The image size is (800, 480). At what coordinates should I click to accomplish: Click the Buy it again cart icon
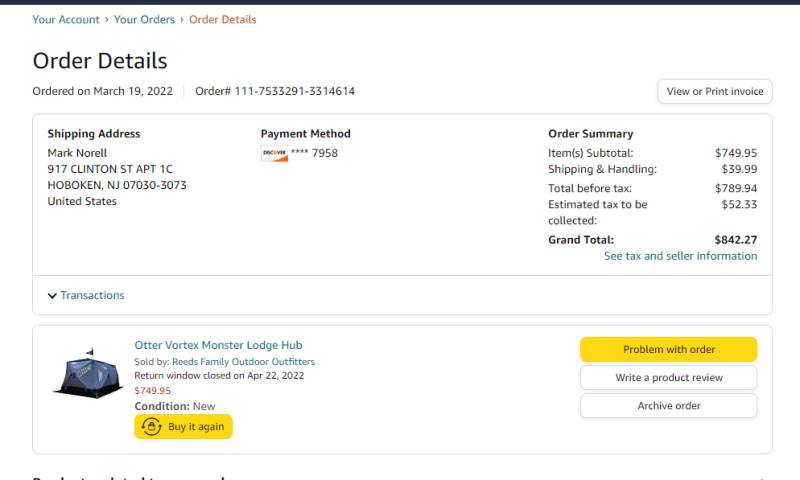[152, 426]
